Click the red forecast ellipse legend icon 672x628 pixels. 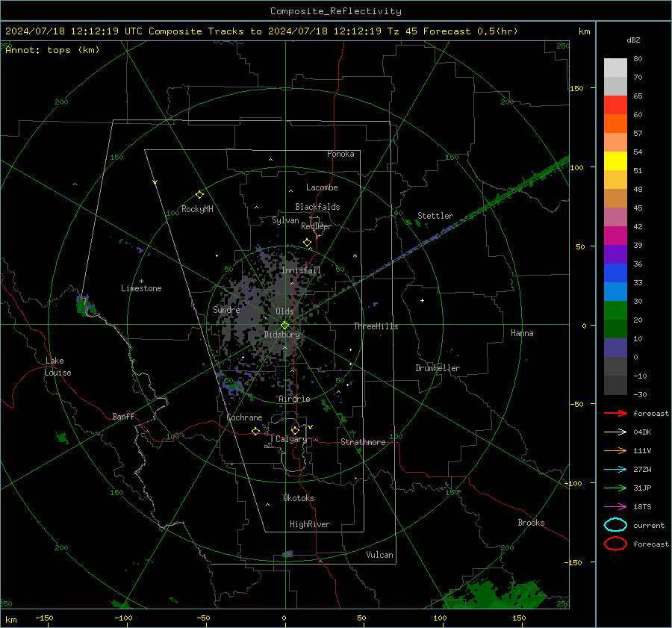coord(615,544)
